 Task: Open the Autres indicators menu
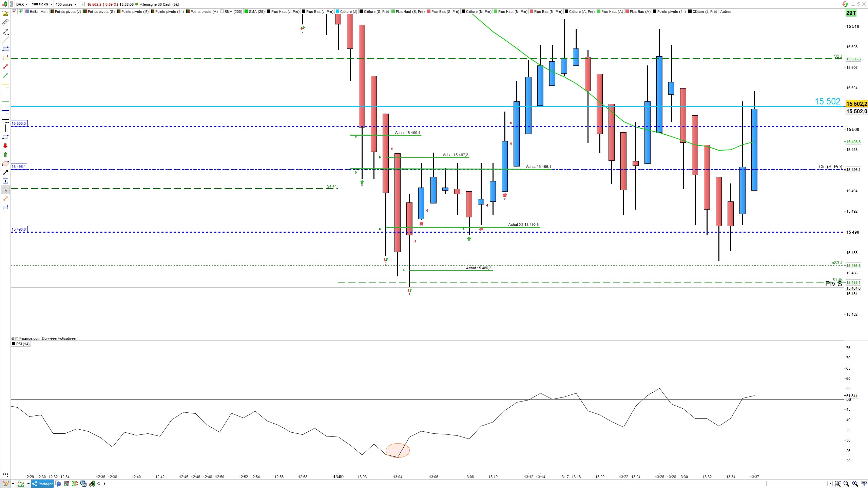[726, 12]
